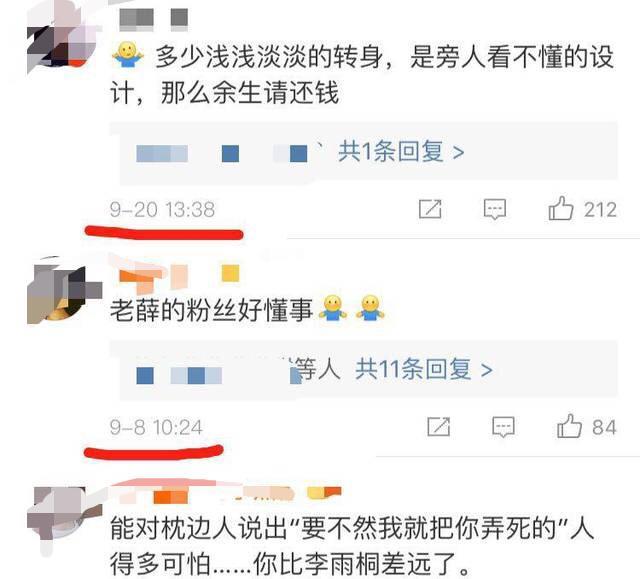Image resolution: width=640 pixels, height=579 pixels.
Task: Like the comment with 84 likes
Action: [569, 426]
